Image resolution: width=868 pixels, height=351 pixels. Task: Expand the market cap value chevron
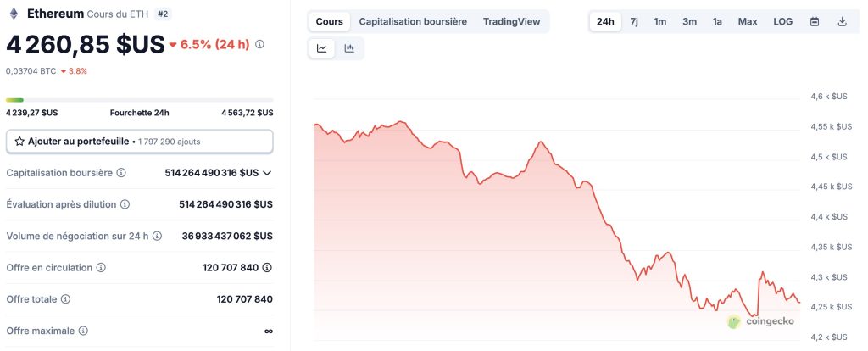click(267, 173)
